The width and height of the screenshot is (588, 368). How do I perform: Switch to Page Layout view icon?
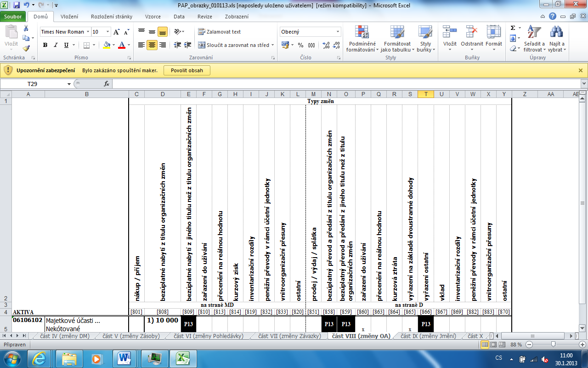click(x=494, y=345)
